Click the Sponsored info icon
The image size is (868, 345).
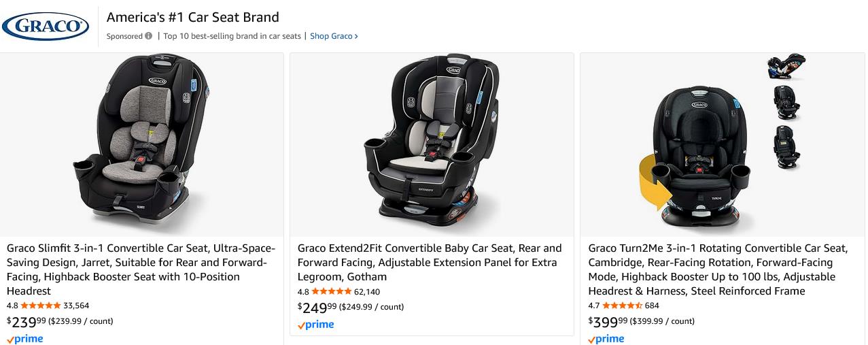point(148,36)
